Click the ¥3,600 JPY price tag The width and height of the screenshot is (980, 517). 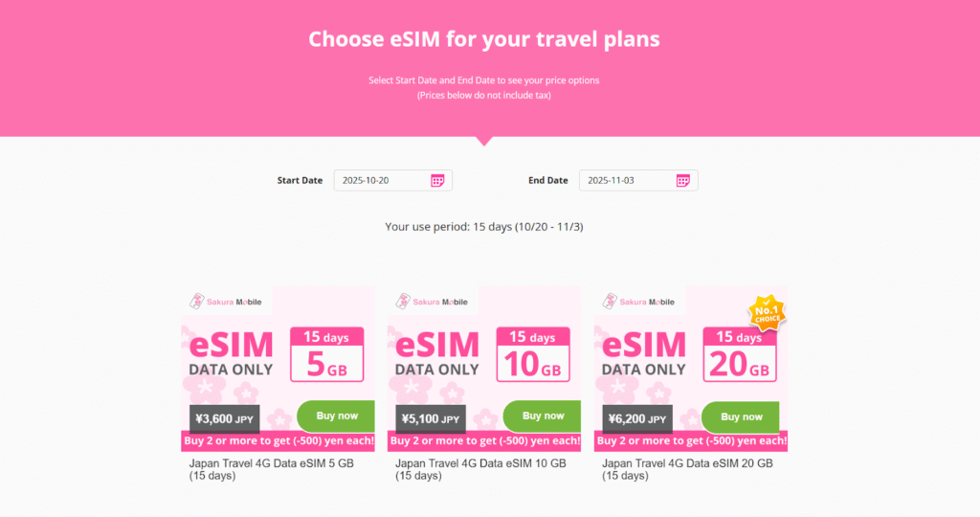coord(226,418)
